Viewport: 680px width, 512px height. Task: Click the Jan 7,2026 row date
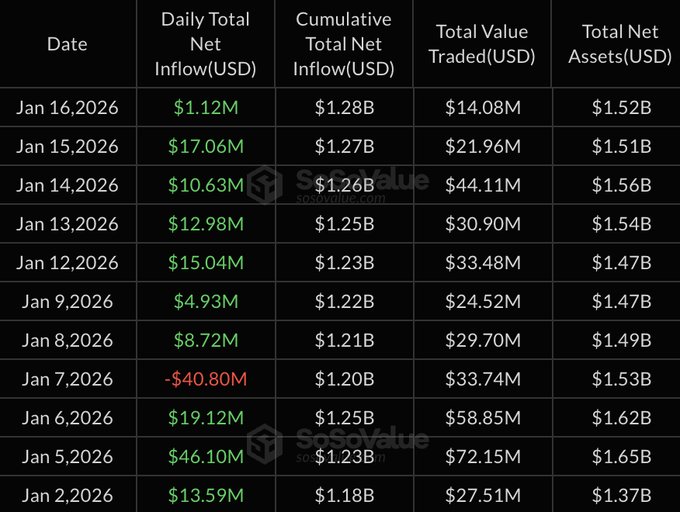67,379
